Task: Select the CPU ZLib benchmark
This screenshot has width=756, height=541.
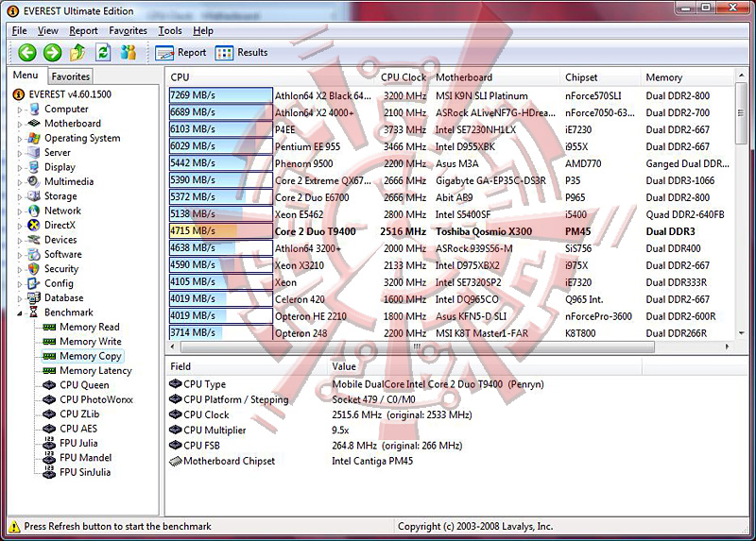Action: click(79, 414)
